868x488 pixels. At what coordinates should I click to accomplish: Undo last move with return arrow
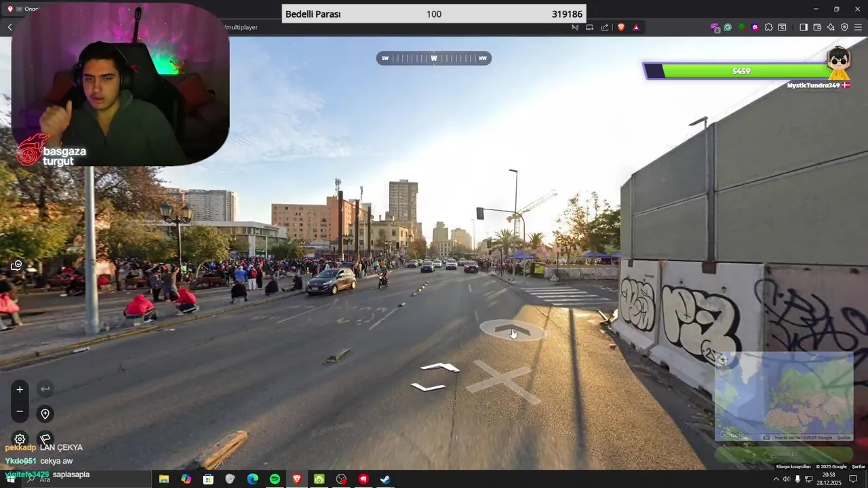point(45,389)
